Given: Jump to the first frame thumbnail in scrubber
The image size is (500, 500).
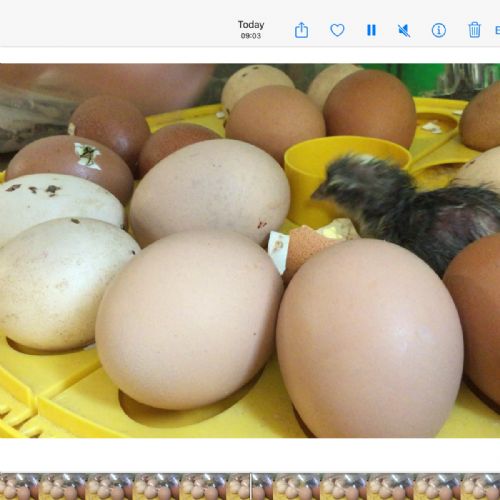Looking at the screenshot, I should [19, 487].
